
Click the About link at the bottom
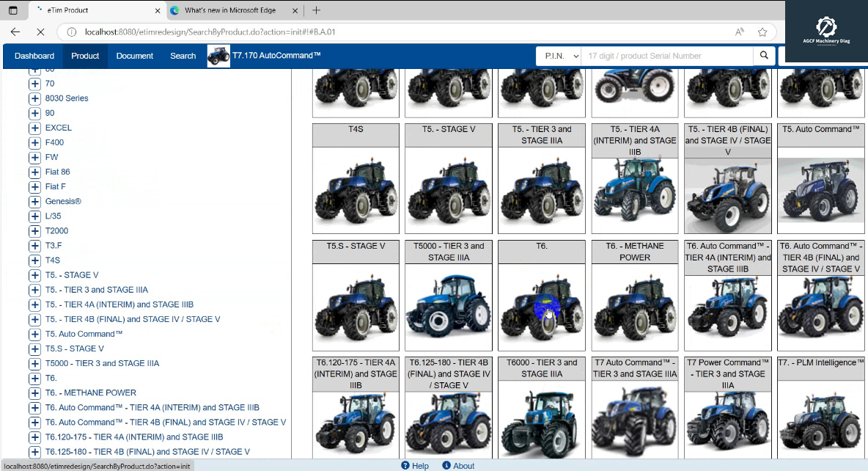click(464, 465)
